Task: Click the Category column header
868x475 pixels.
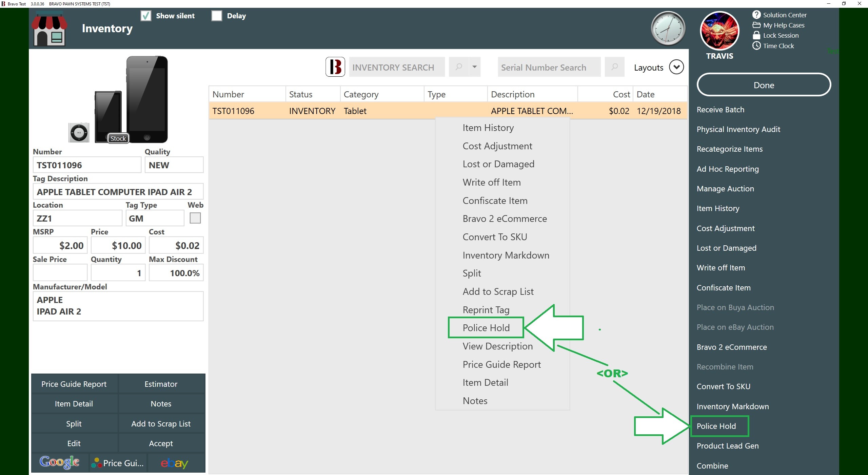Action: 382,94
